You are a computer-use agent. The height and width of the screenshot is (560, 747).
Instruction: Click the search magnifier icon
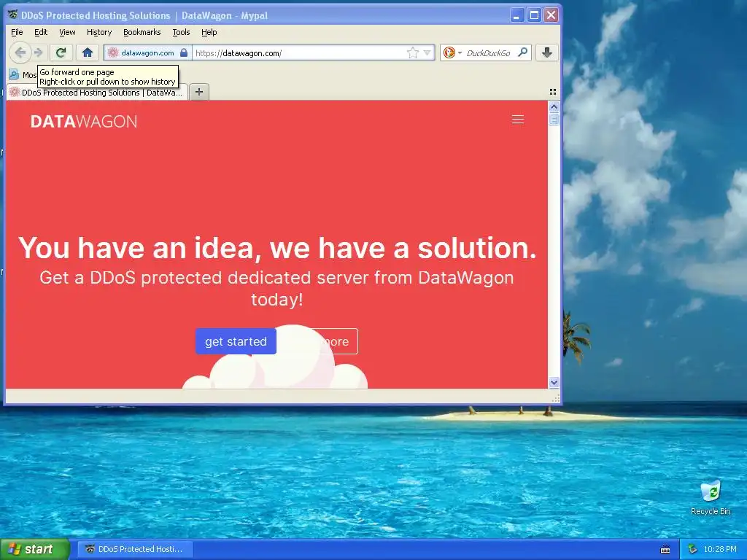[522, 52]
